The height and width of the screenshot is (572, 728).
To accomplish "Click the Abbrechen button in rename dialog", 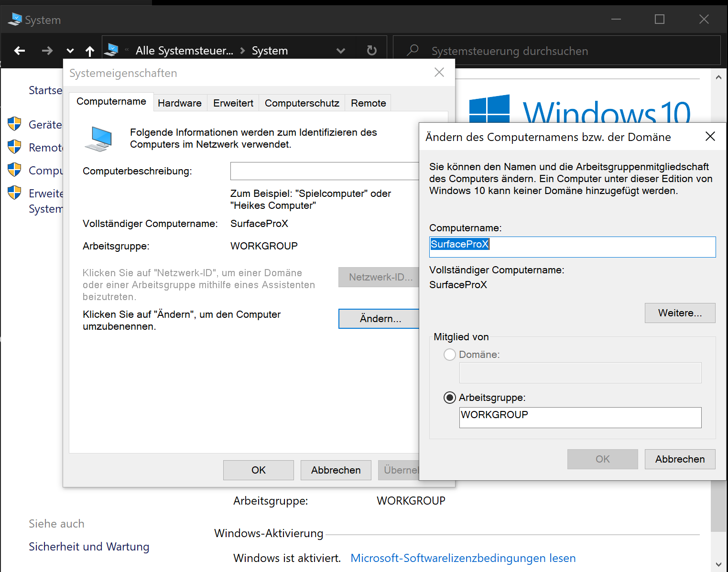I will pyautogui.click(x=680, y=459).
